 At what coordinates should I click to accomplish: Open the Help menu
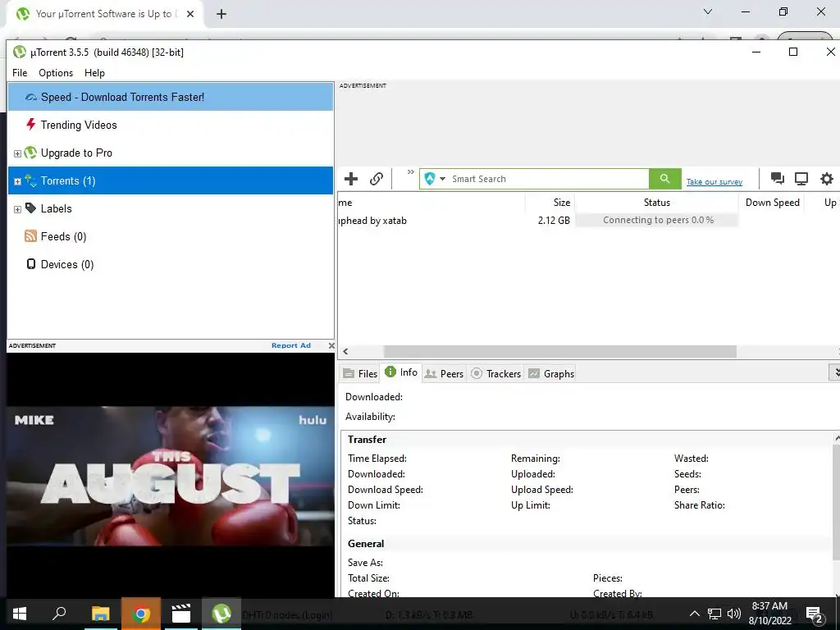(95, 73)
